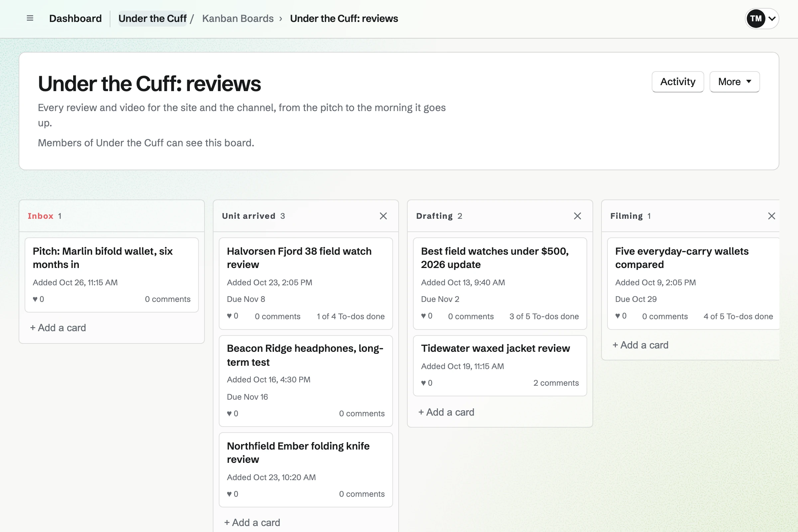Viewport: 798px width, 532px height.
Task: Like the Five everyday-carry wallets card
Action: (x=620, y=316)
